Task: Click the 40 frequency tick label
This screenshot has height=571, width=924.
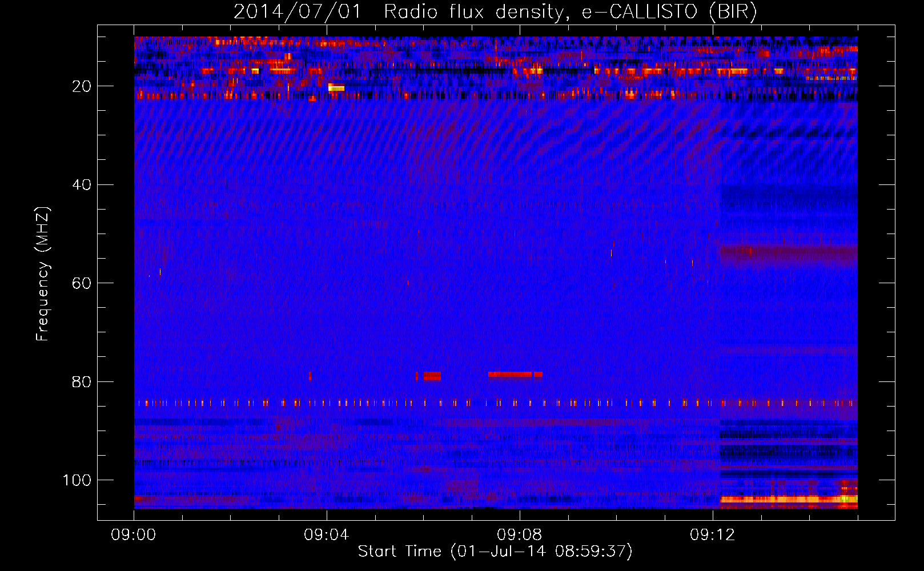Action: [82, 185]
